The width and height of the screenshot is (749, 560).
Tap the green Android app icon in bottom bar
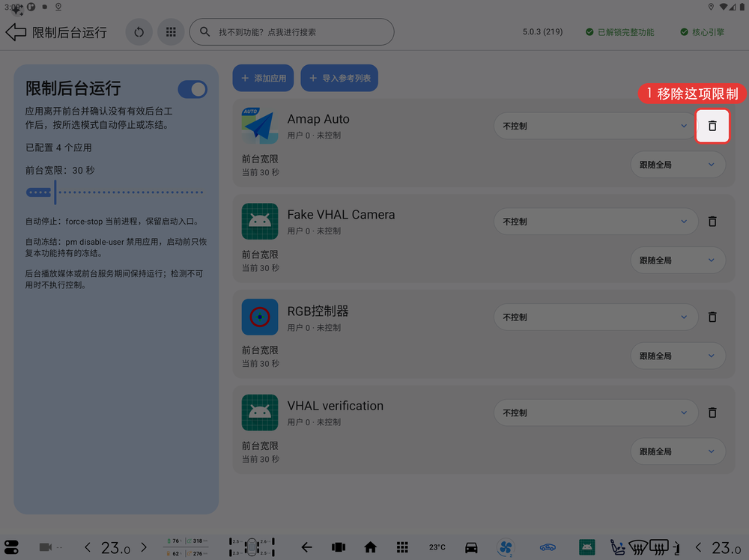click(587, 547)
